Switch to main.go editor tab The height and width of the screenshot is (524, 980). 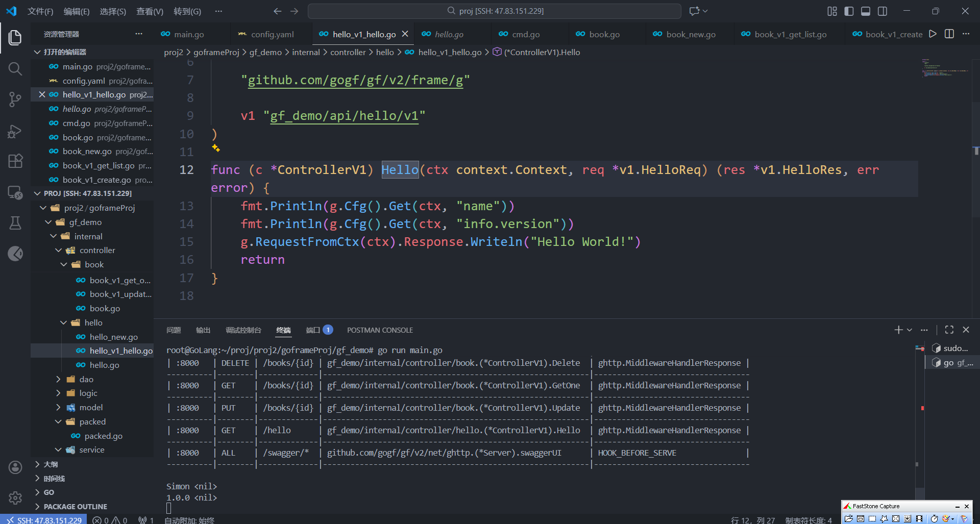(x=189, y=34)
